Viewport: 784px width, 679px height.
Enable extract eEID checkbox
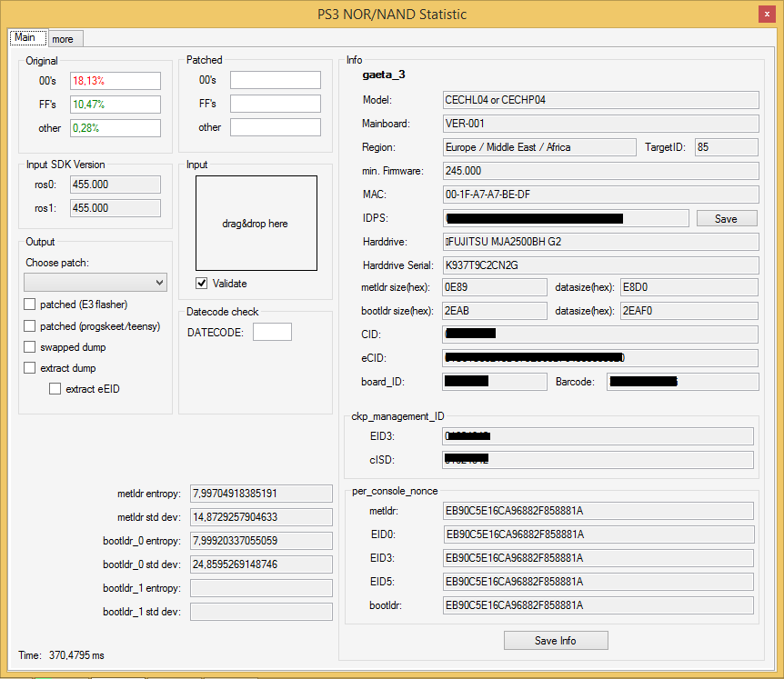coord(55,389)
